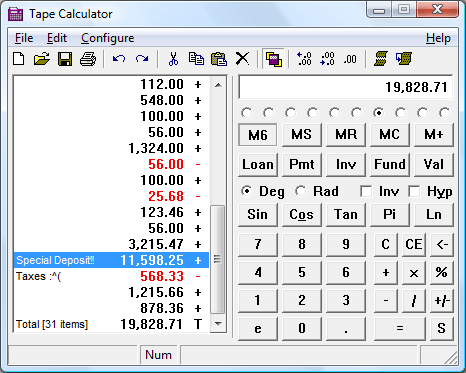This screenshot has width=466, height=373.
Task: Select the Deg angle mode
Action: pos(263,191)
